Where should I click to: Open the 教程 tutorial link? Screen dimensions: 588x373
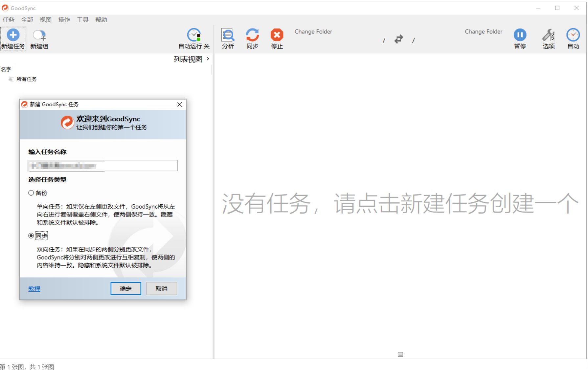point(34,289)
